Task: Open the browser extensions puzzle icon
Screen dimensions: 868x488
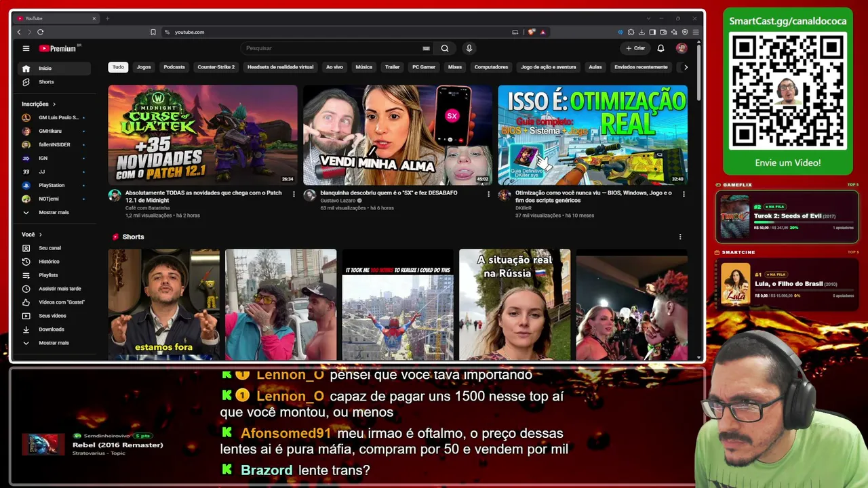Action: pyautogui.click(x=631, y=32)
